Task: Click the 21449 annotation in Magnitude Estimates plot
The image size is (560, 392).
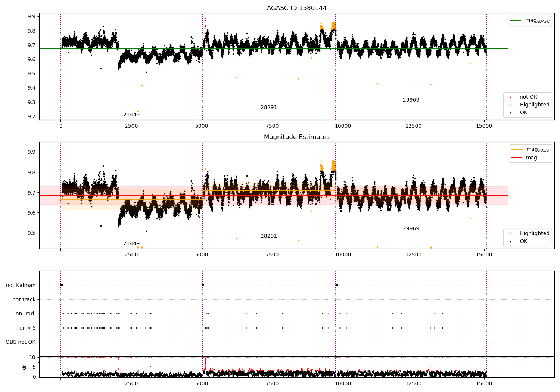Action: 131,243
